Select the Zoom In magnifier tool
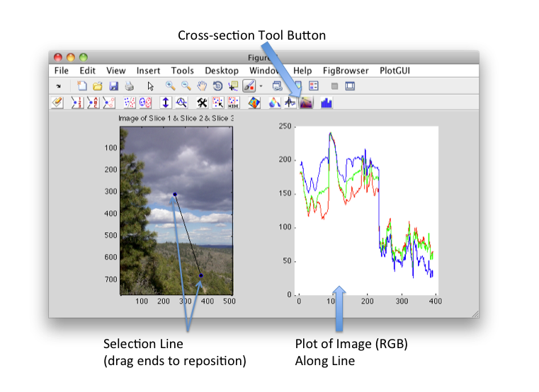Screen dimensions: 539x392 (171, 86)
